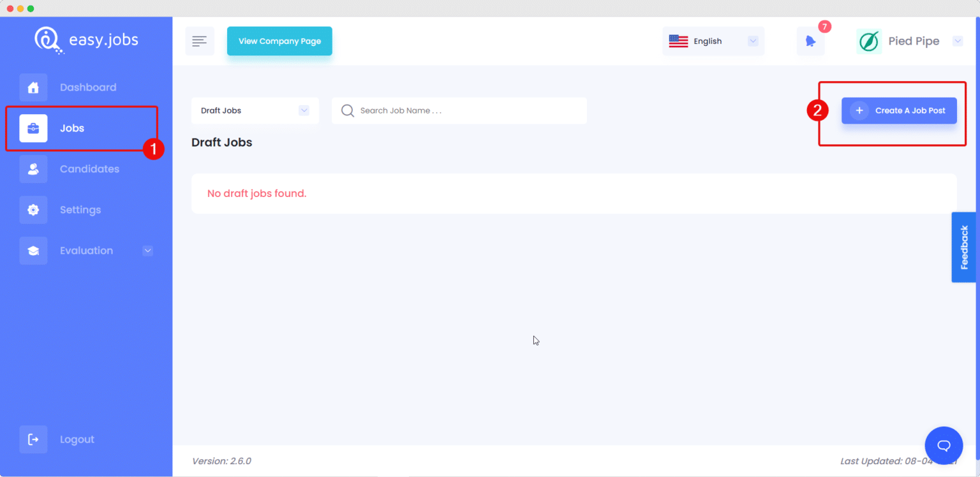Image resolution: width=980 pixels, height=477 pixels.
Task: Expand the Evaluation submenu chevron
Action: point(147,251)
